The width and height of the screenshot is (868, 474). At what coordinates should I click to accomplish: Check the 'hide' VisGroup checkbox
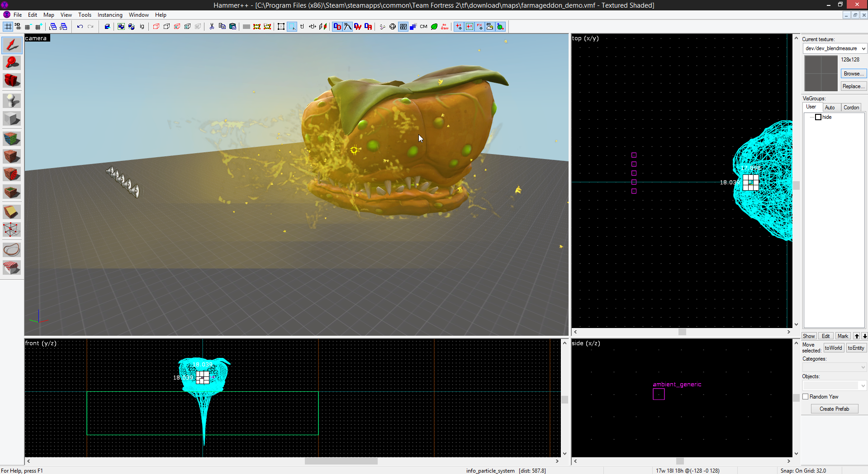coord(818,117)
